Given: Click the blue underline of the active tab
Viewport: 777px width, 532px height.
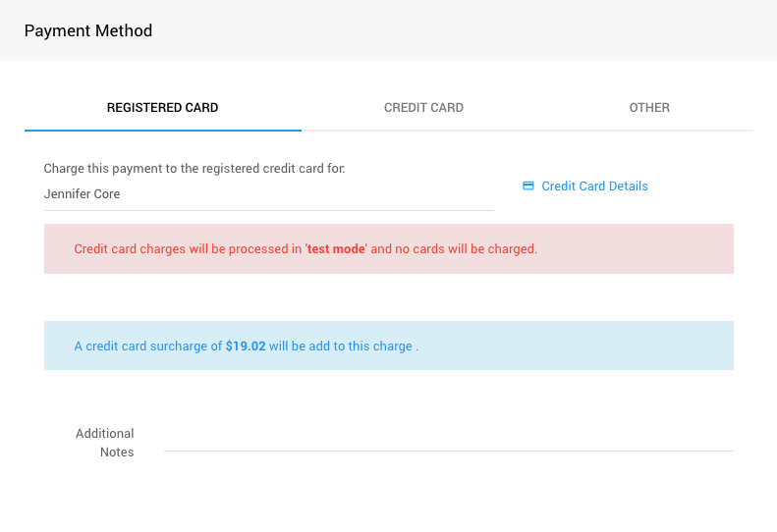Looking at the screenshot, I should pos(162,130).
